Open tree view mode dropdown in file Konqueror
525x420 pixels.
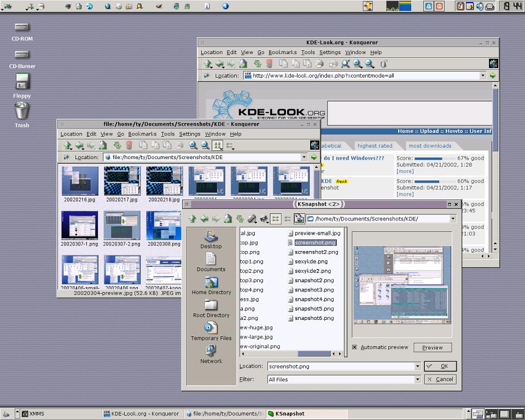(230, 145)
